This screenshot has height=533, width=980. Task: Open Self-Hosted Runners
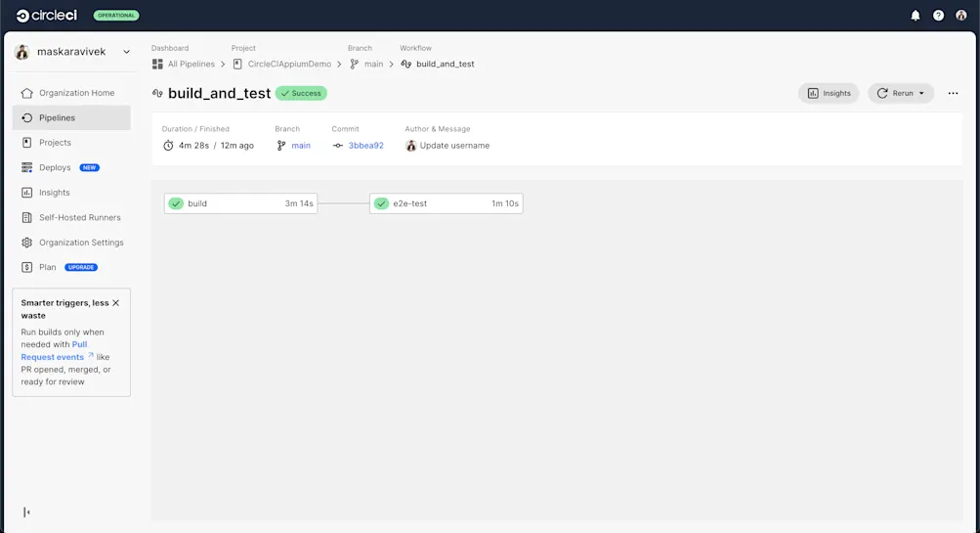[71, 218]
